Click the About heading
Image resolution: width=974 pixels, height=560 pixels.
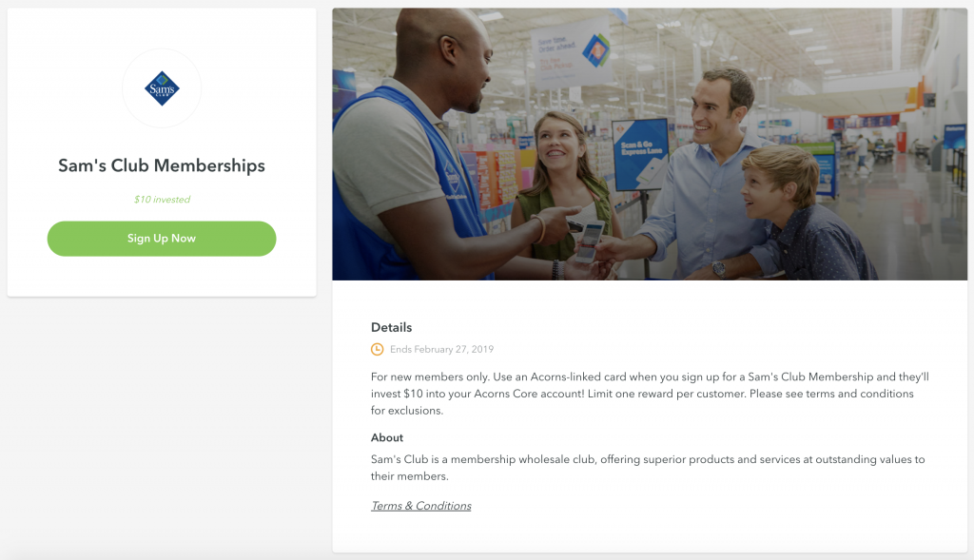tap(387, 437)
